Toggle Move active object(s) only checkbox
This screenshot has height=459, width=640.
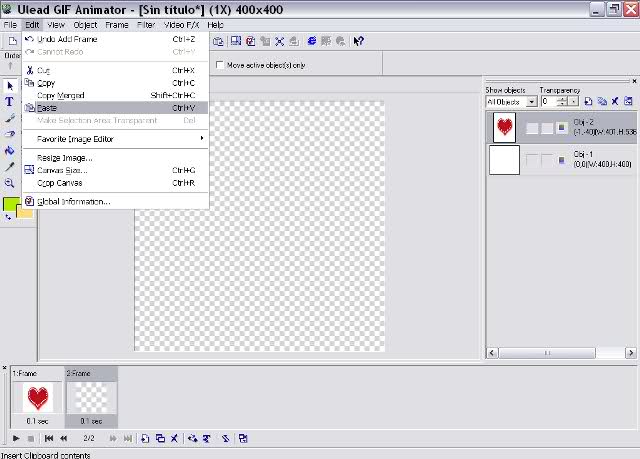pyautogui.click(x=220, y=65)
